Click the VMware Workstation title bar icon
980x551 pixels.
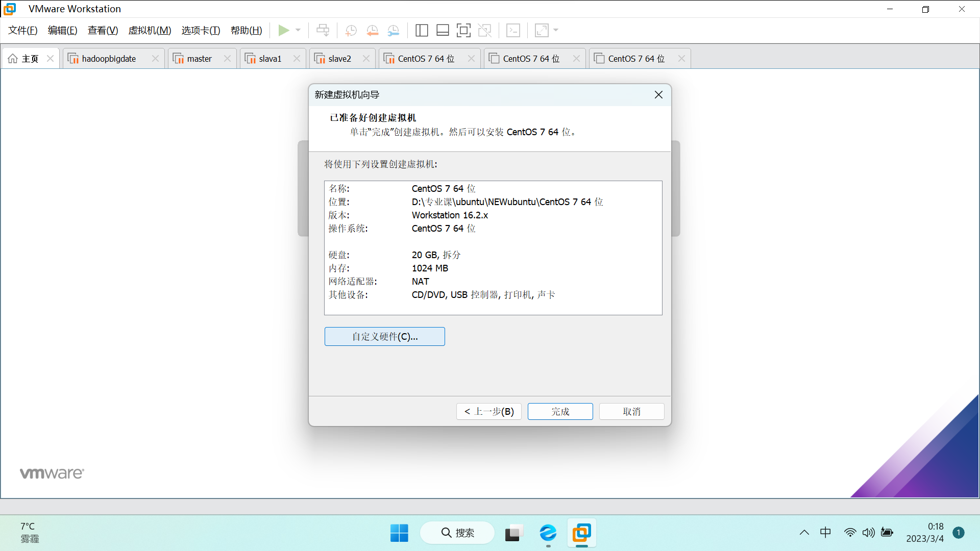tap(10, 9)
